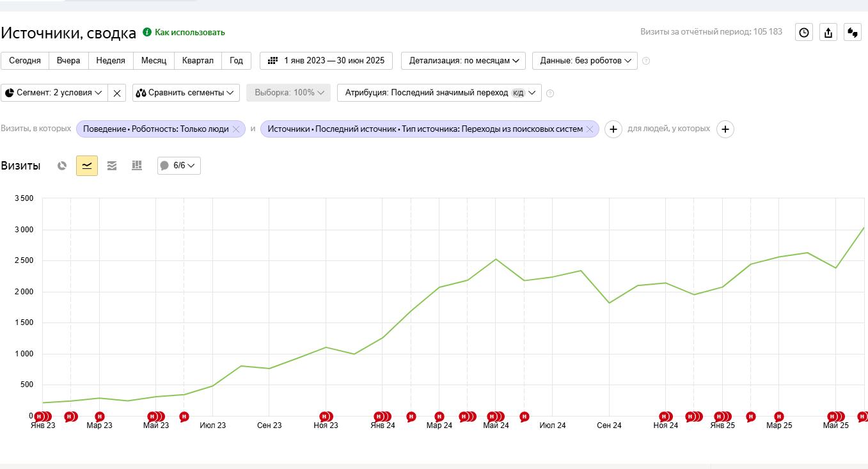Switch chart to pie view

(62, 166)
